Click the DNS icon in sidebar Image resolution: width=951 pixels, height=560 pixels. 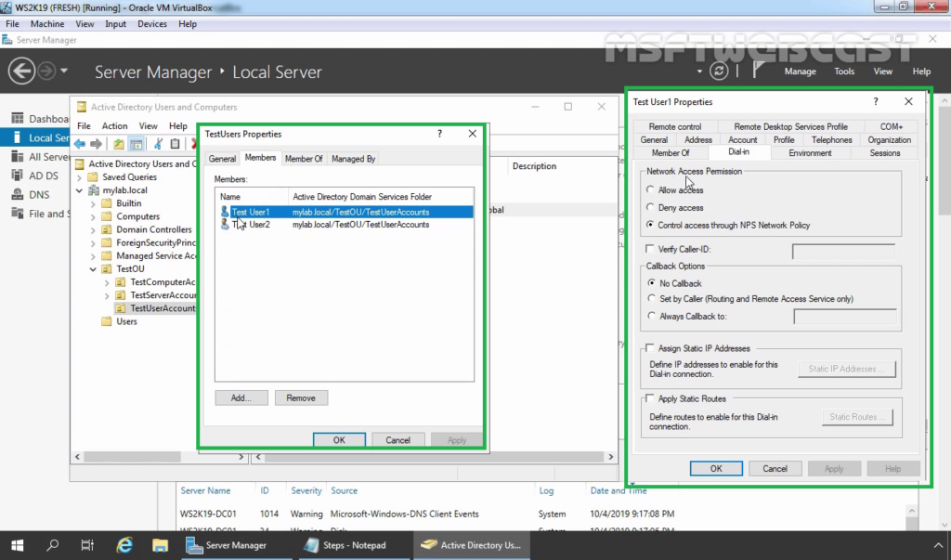[x=18, y=194]
